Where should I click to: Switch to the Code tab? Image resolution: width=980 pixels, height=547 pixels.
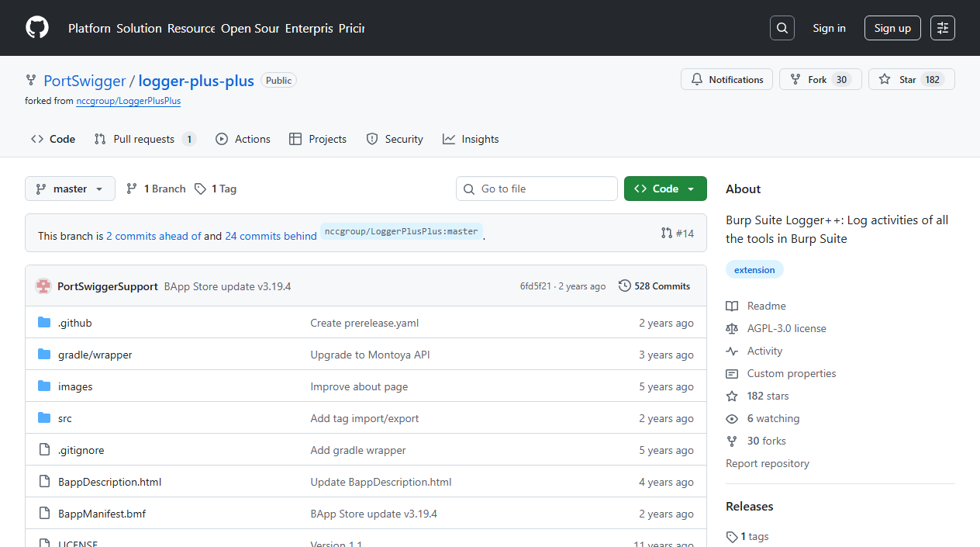point(53,139)
